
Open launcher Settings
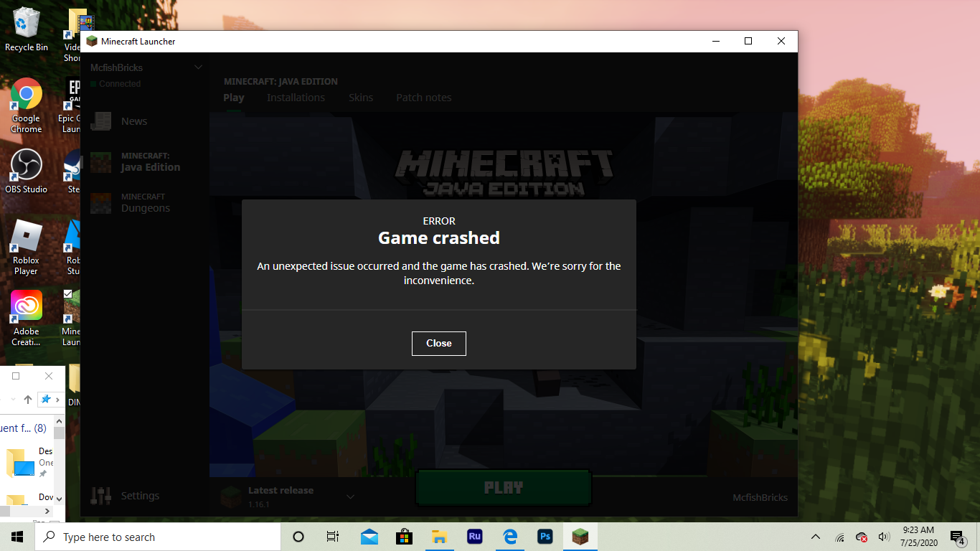[140, 496]
